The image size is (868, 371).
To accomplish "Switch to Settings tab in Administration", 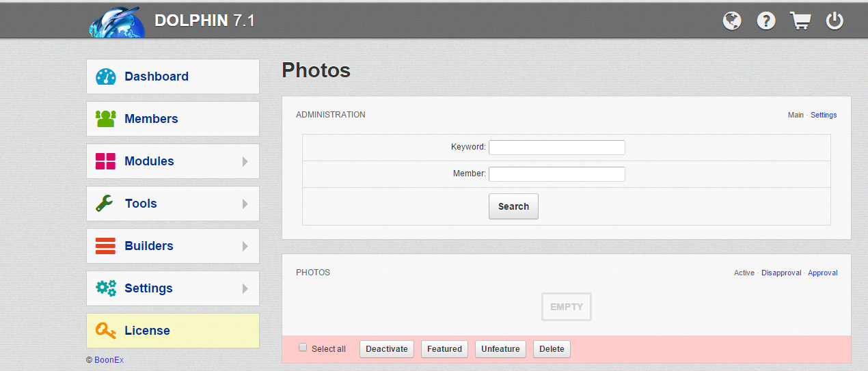I will click(824, 115).
